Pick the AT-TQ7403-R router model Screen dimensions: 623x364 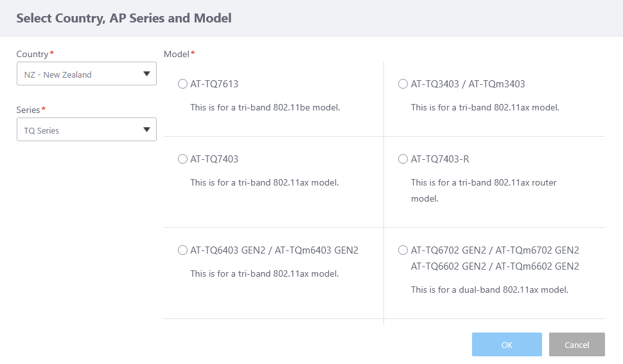pyautogui.click(x=403, y=159)
